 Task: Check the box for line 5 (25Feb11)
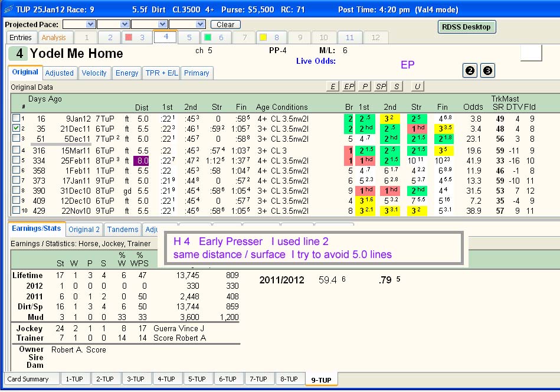(x=16, y=160)
